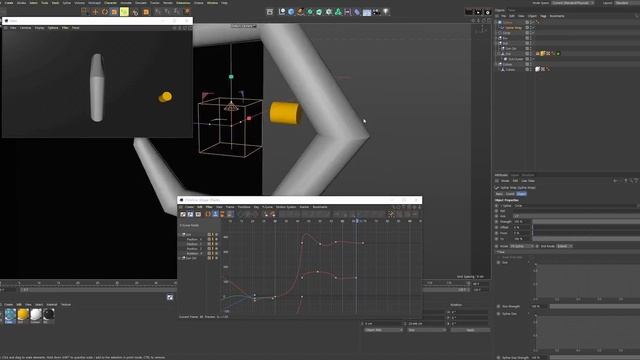Screen dimensions: 640x360
Task: Click the third mode icon in Timeline toolbar
Action: (x=198, y=214)
